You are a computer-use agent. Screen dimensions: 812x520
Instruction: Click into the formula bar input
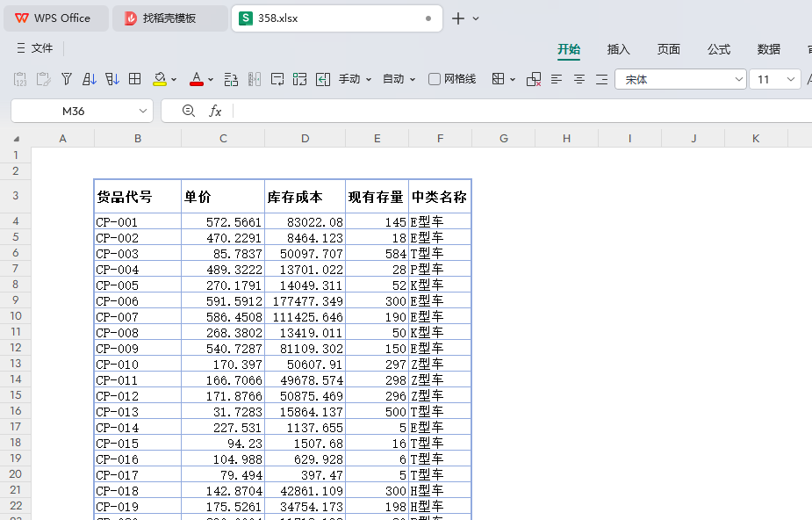(x=522, y=111)
